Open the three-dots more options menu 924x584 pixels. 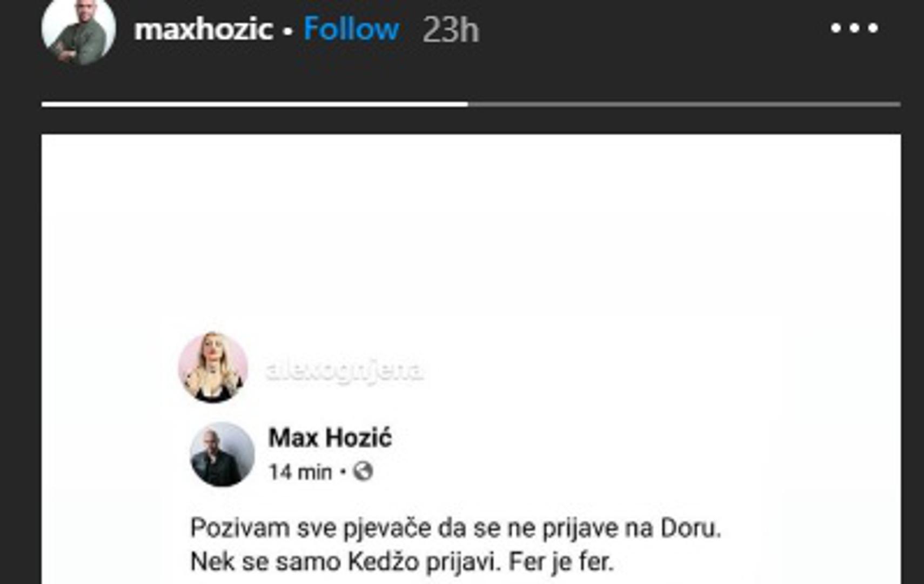[x=854, y=28]
